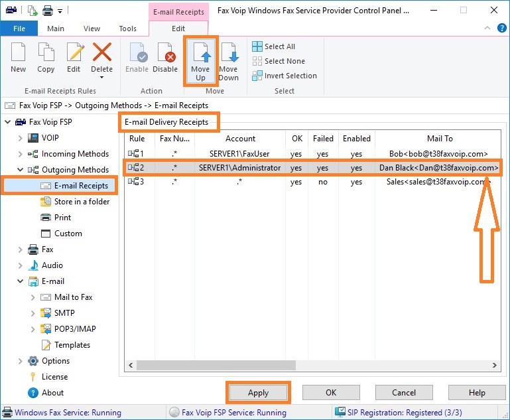Screen dimensions: 510x420
Task: Click the Account column header
Action: click(x=240, y=139)
